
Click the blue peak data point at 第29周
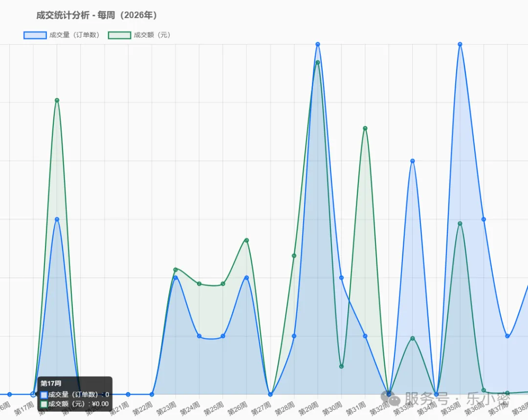tap(318, 44)
